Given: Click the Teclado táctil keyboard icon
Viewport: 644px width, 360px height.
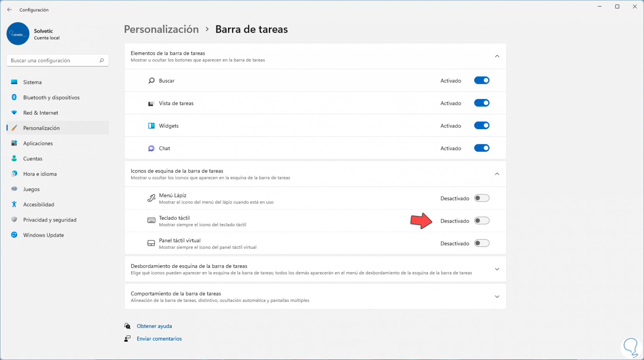Looking at the screenshot, I should click(x=151, y=221).
